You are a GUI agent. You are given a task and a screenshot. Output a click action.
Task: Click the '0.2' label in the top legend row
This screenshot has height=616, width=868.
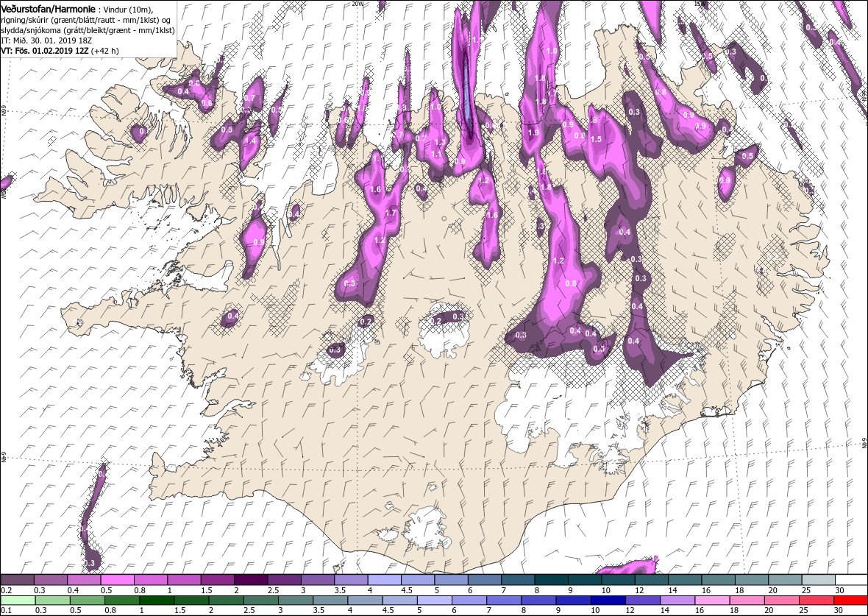6,590
